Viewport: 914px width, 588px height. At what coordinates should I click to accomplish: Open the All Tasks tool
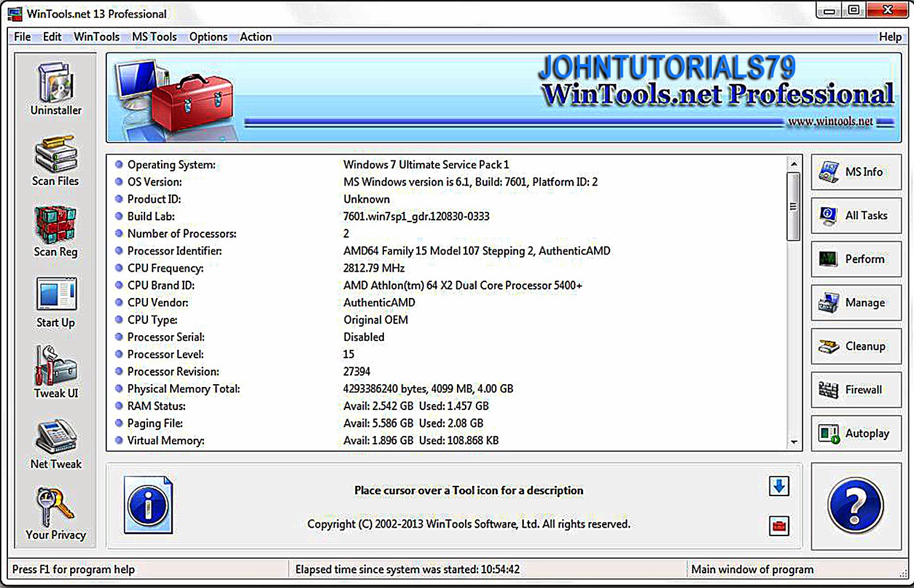[856, 215]
